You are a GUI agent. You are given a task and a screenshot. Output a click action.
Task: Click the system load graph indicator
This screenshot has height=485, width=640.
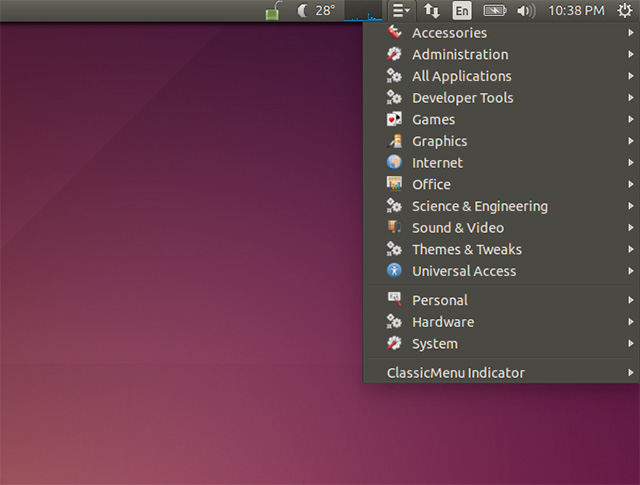click(362, 12)
